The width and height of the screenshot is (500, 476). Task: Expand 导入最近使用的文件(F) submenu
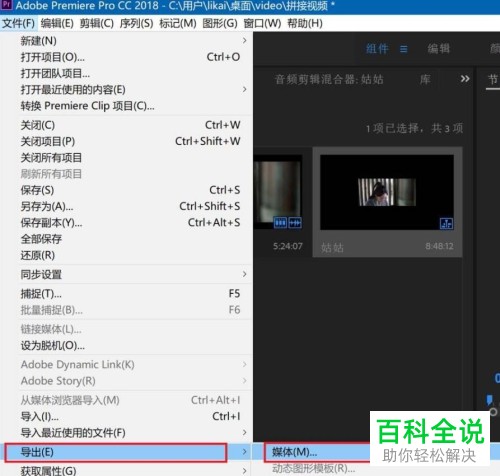126,433
